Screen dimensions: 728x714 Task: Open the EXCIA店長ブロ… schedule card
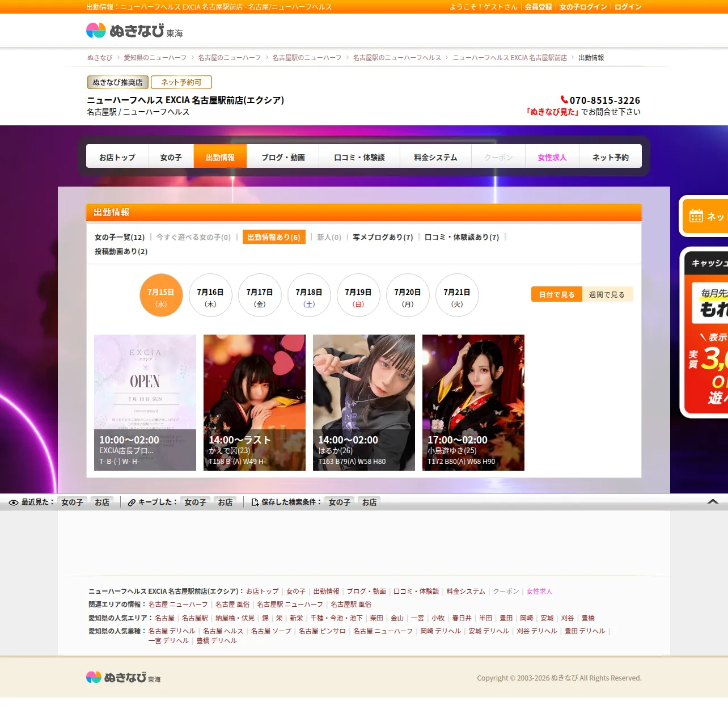(x=145, y=403)
